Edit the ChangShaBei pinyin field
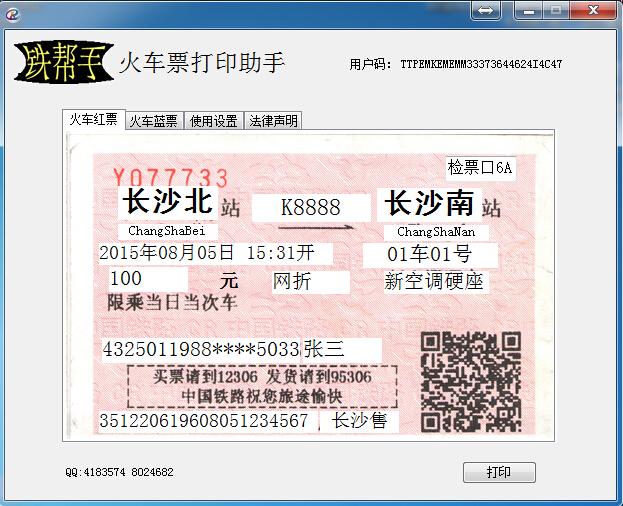This screenshot has height=506, width=623. (167, 231)
